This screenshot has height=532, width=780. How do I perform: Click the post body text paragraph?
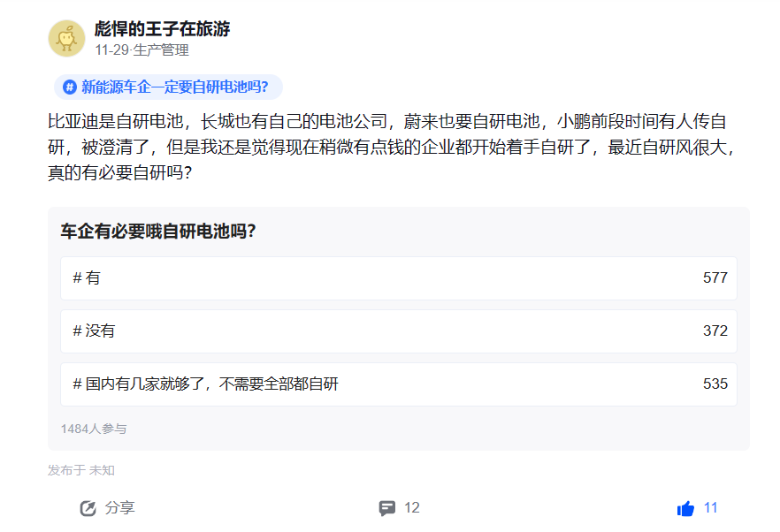[389, 147]
